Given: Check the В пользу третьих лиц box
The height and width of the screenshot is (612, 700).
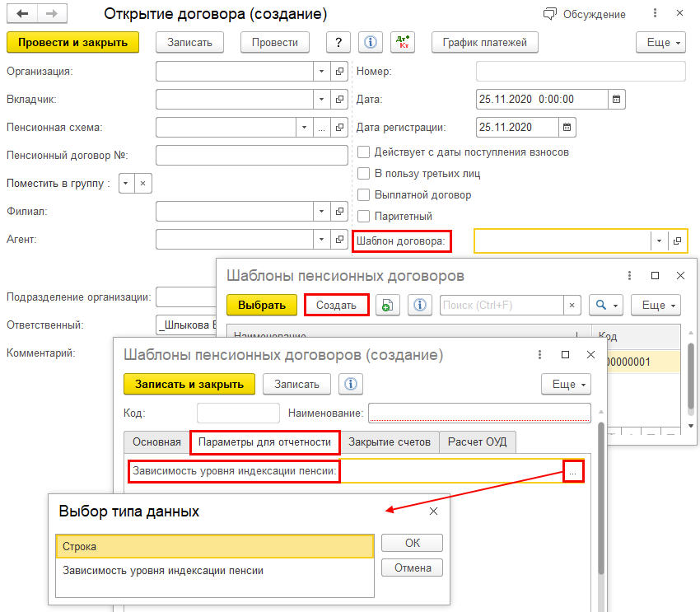Looking at the screenshot, I should (x=364, y=174).
